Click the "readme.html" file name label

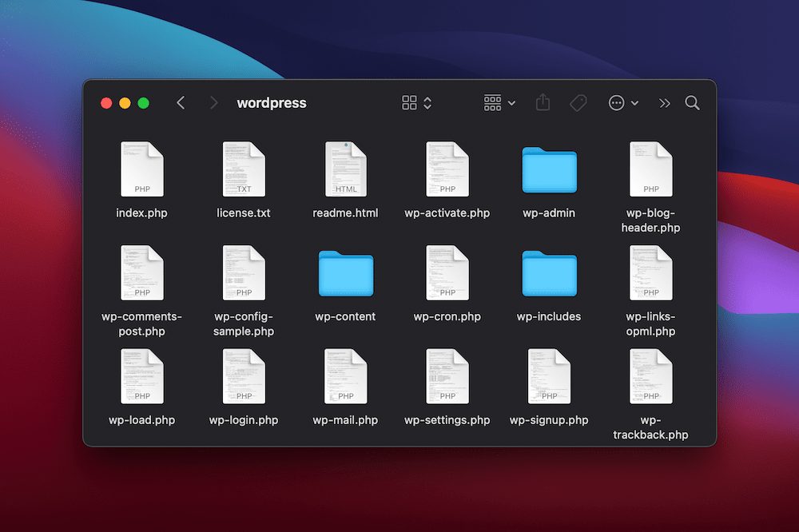(345, 213)
